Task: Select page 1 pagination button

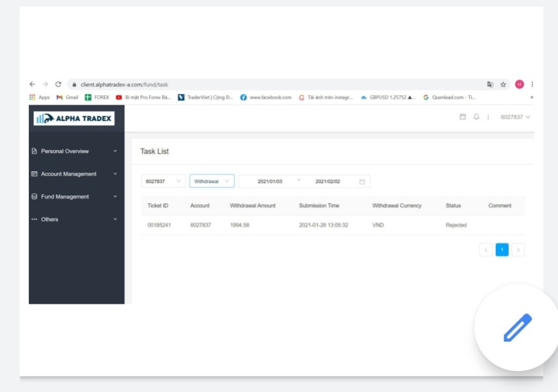Action: click(x=502, y=250)
